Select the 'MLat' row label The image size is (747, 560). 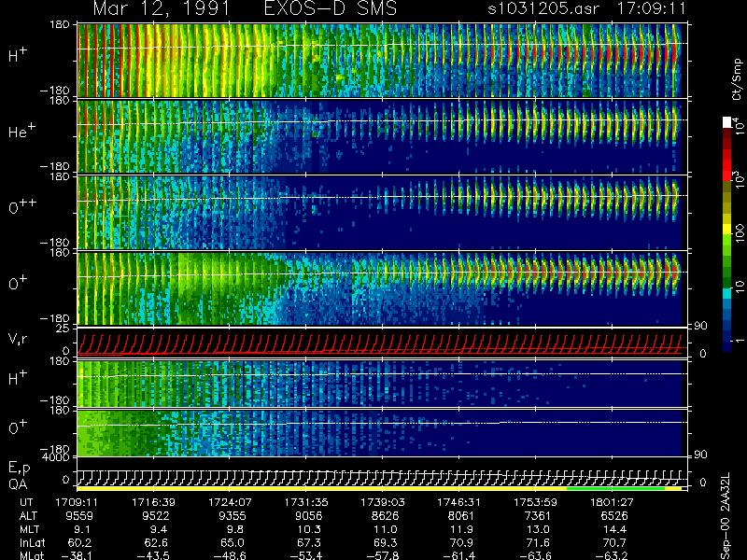click(32, 555)
